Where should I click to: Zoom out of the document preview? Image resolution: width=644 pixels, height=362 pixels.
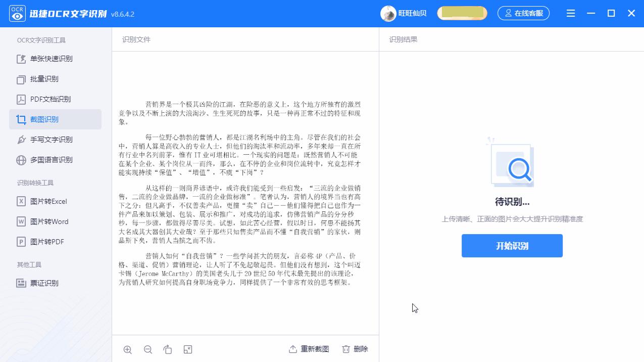[147, 349]
